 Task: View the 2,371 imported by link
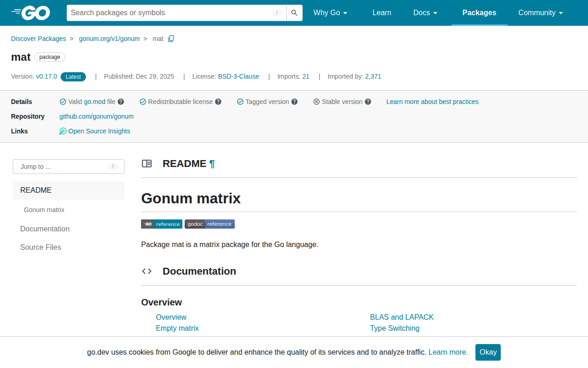[x=373, y=76]
